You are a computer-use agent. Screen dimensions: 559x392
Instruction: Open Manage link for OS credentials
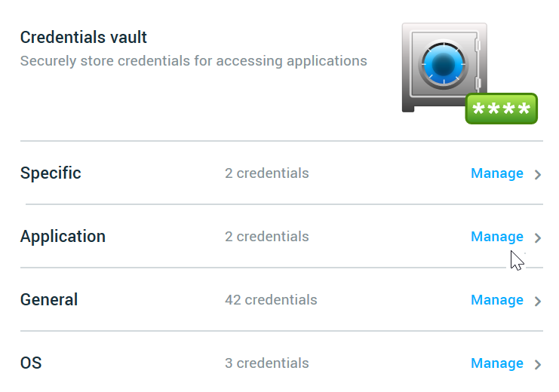496,363
